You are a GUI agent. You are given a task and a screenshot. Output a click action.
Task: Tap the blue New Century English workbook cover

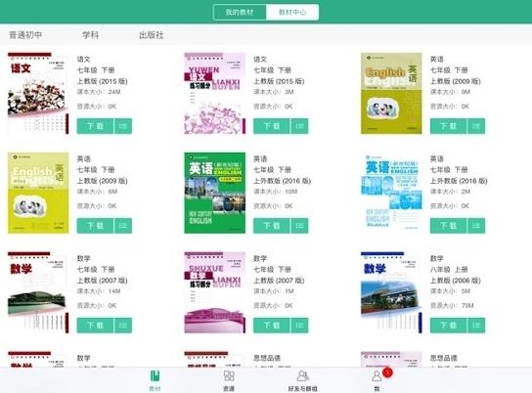[x=391, y=193]
